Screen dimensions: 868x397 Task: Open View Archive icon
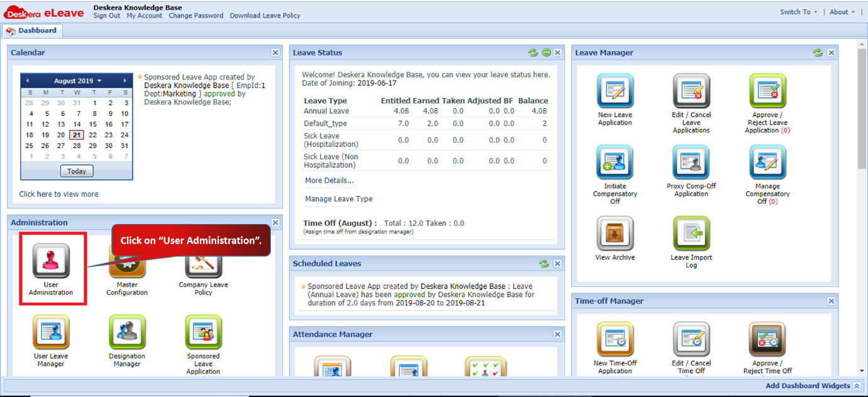[615, 233]
